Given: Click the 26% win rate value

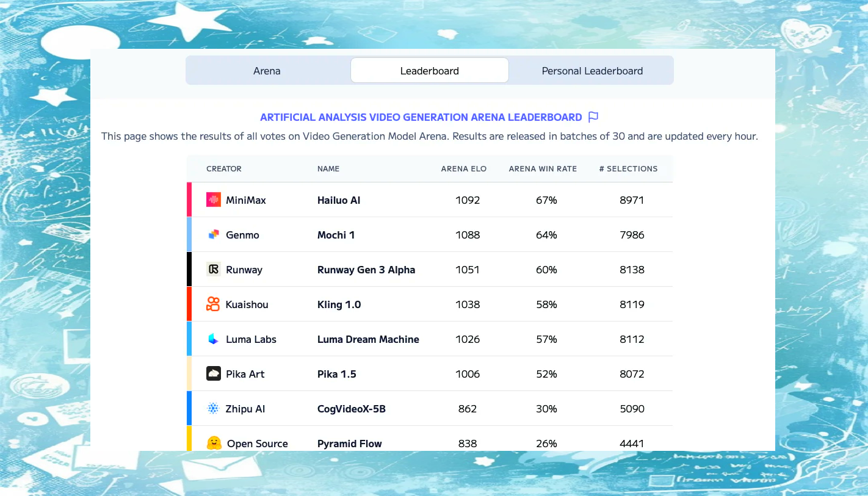Looking at the screenshot, I should click(546, 444).
